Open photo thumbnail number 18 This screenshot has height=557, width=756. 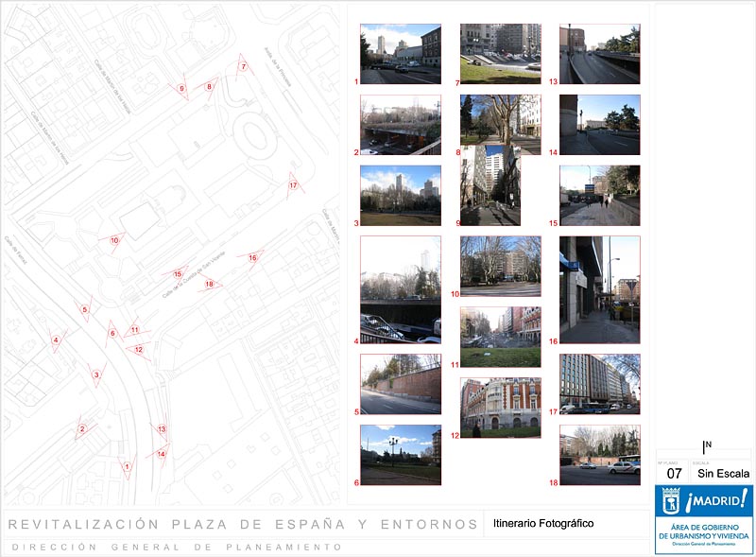pos(599,454)
